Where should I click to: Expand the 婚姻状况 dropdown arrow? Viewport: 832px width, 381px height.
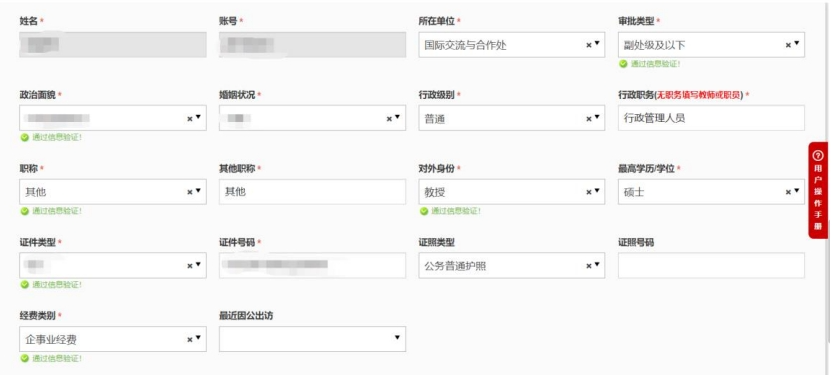pyautogui.click(x=397, y=117)
